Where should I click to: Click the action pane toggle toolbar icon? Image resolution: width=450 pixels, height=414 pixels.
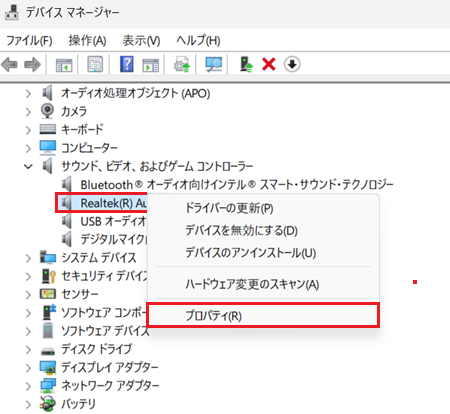151,65
